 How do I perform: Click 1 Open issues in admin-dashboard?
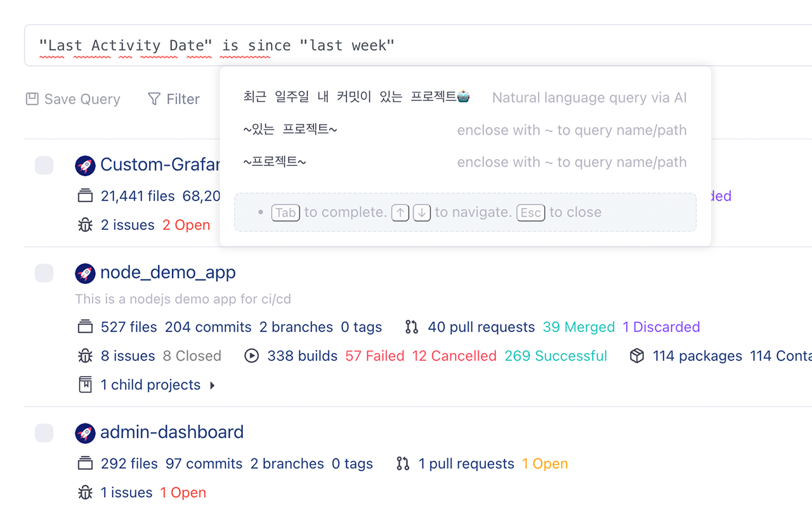(183, 493)
